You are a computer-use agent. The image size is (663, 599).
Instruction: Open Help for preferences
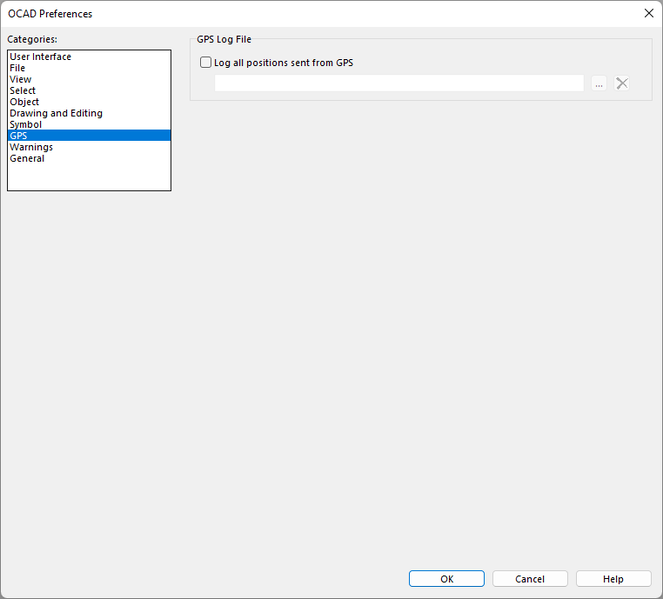pyautogui.click(x=613, y=579)
